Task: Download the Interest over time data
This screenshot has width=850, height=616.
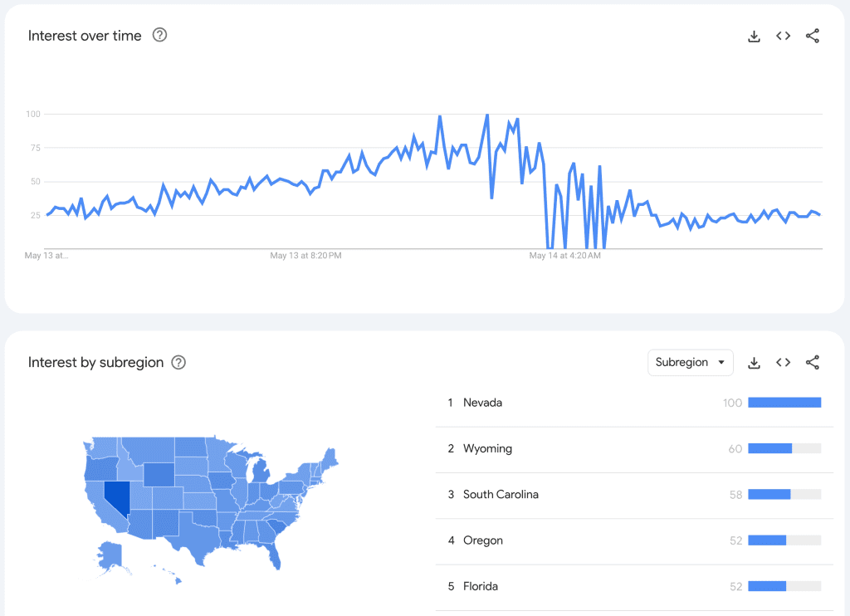Action: point(754,36)
